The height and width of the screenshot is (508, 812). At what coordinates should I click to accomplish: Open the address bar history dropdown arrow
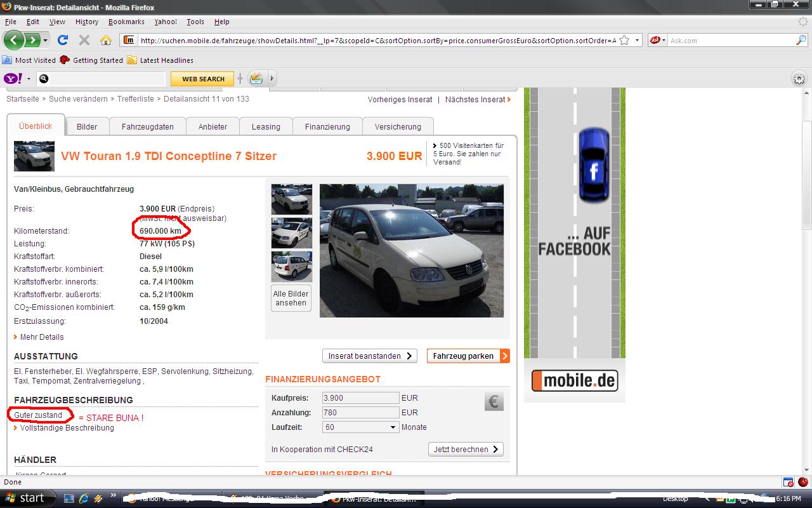(637, 40)
